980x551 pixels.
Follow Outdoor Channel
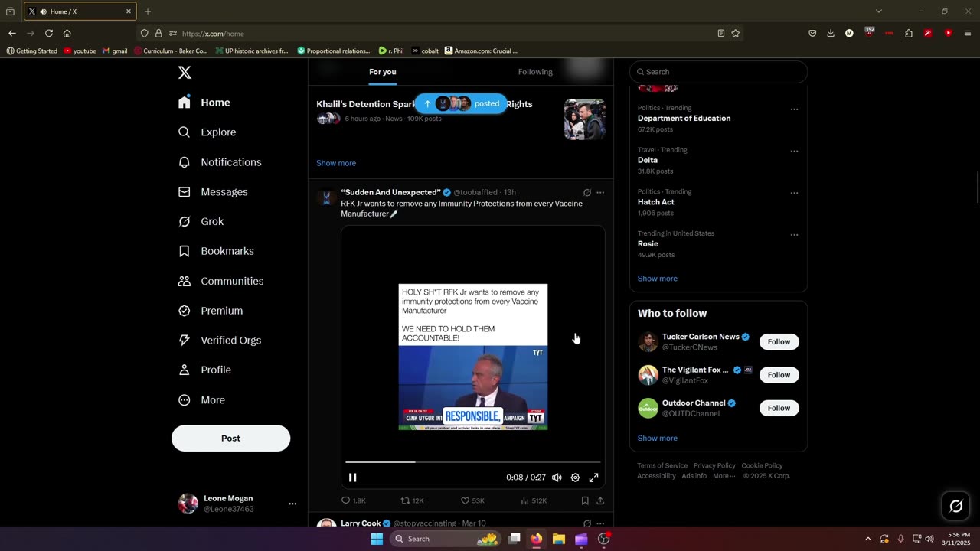click(x=779, y=408)
